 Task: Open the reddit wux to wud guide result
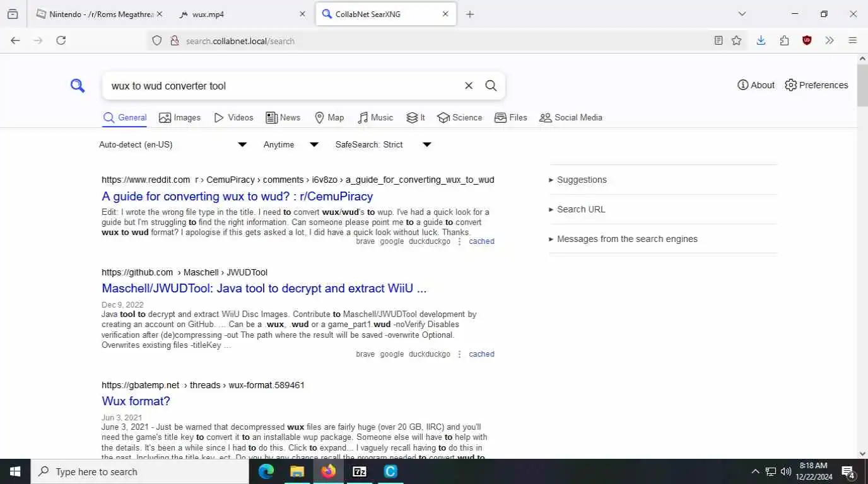point(237,196)
